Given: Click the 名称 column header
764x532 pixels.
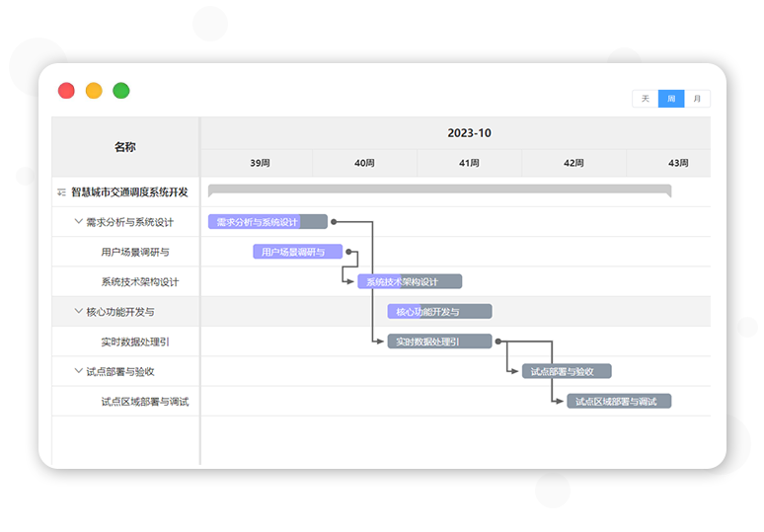Looking at the screenshot, I should point(125,147).
